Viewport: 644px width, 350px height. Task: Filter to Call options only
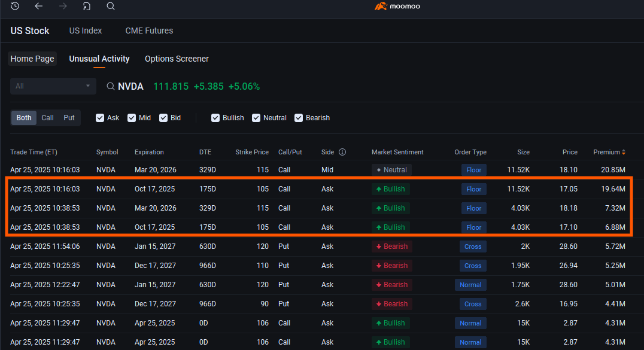48,118
